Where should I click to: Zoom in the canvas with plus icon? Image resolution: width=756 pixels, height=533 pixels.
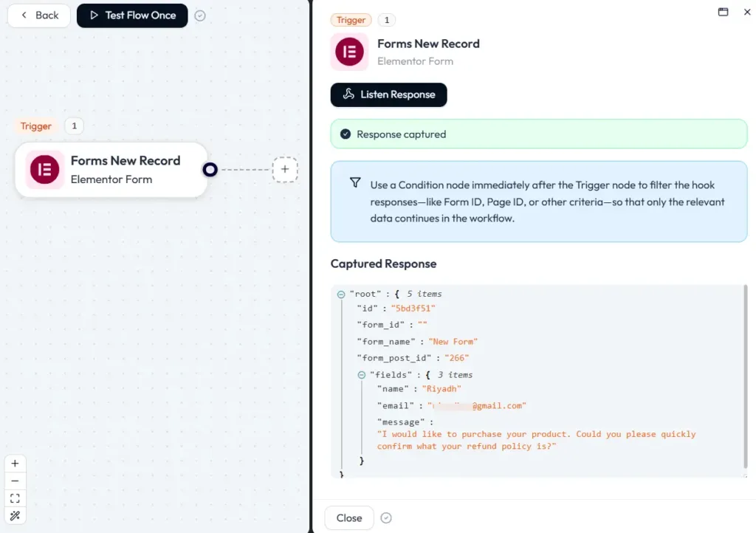(x=15, y=464)
